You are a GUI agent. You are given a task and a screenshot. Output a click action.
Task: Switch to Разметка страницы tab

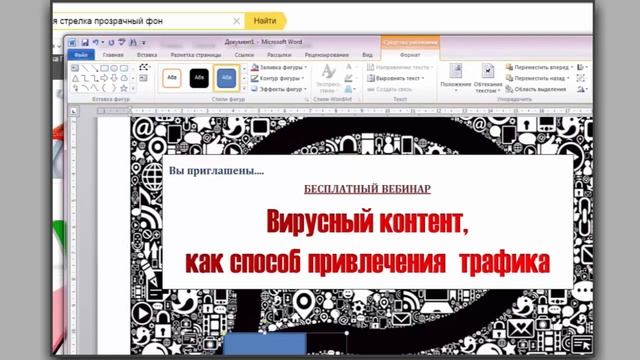pos(196,55)
